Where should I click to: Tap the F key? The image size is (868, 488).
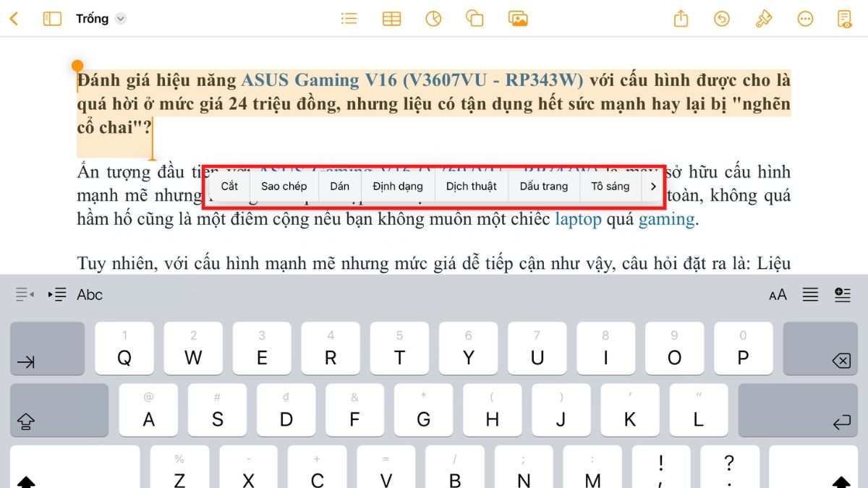354,410
